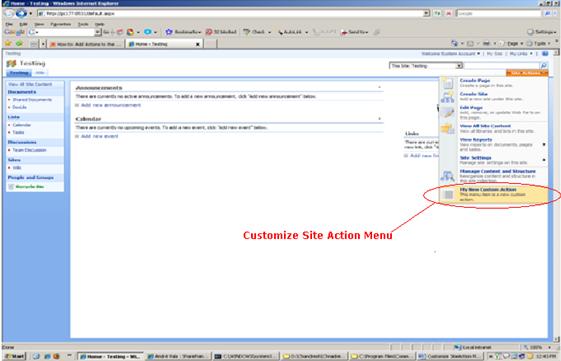Click the My New Custom Action icon

point(448,194)
